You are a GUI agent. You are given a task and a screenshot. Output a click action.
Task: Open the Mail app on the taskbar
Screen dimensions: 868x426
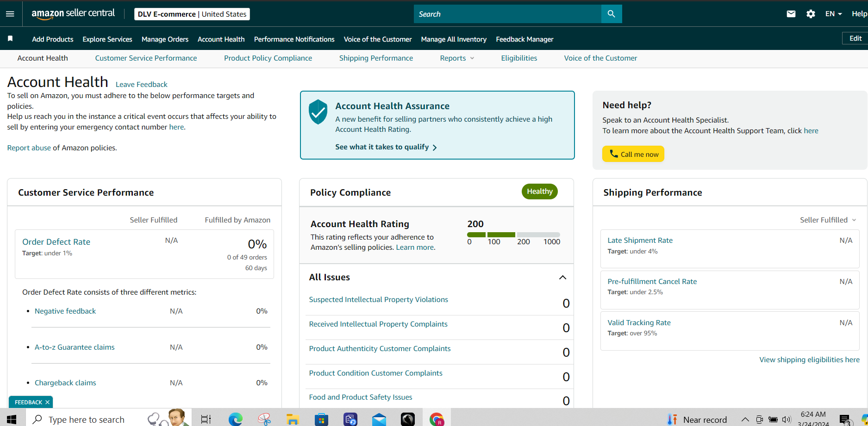(x=379, y=420)
